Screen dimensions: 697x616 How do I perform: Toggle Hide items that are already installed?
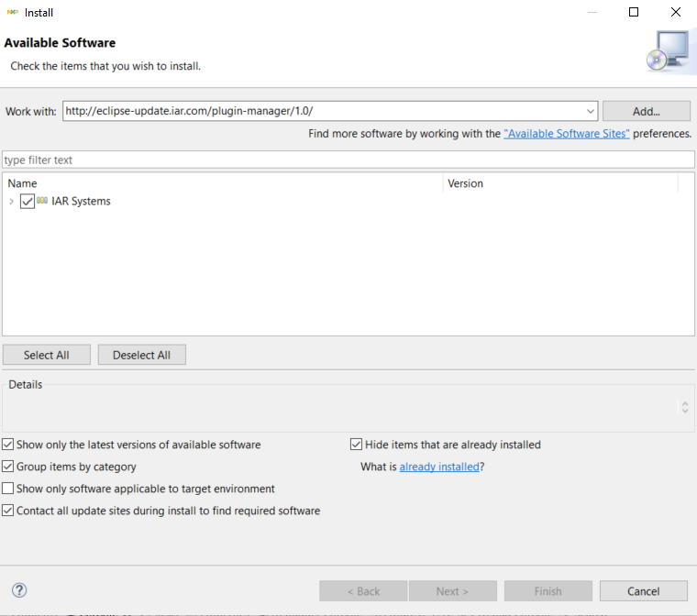click(x=357, y=445)
